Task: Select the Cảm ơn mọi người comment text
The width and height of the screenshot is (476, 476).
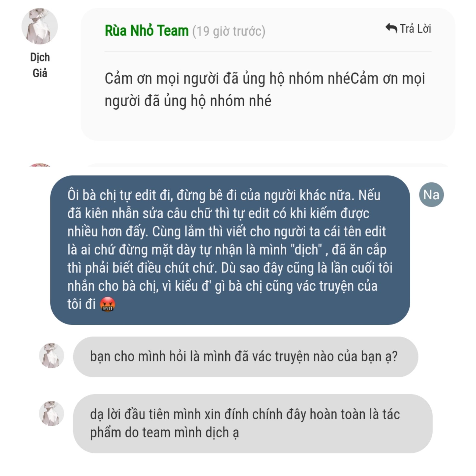Action: point(265,90)
